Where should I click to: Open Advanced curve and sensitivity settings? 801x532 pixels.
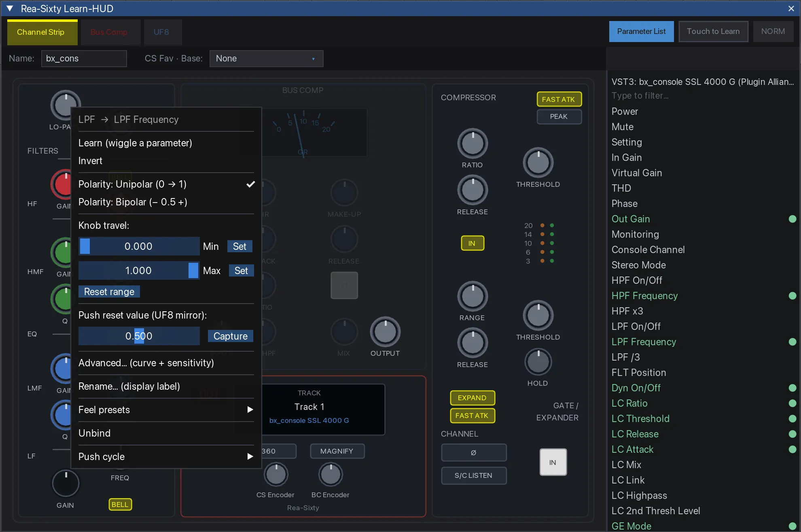[166, 363]
